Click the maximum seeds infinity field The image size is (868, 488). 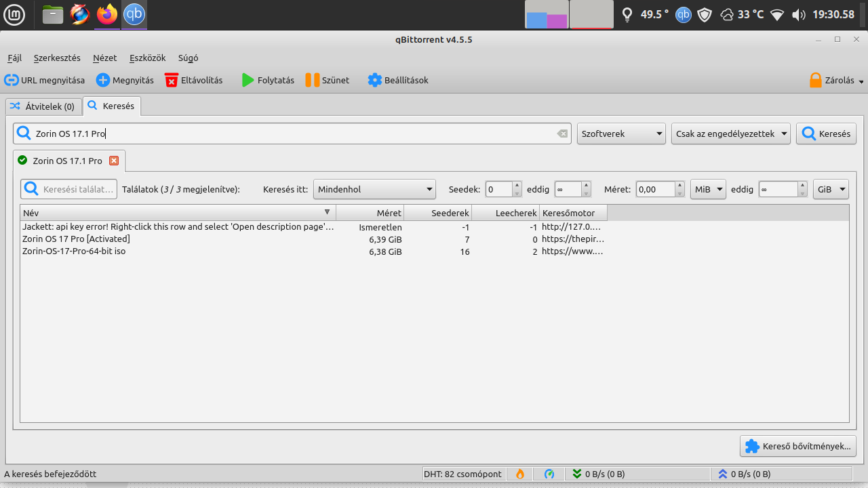click(568, 189)
